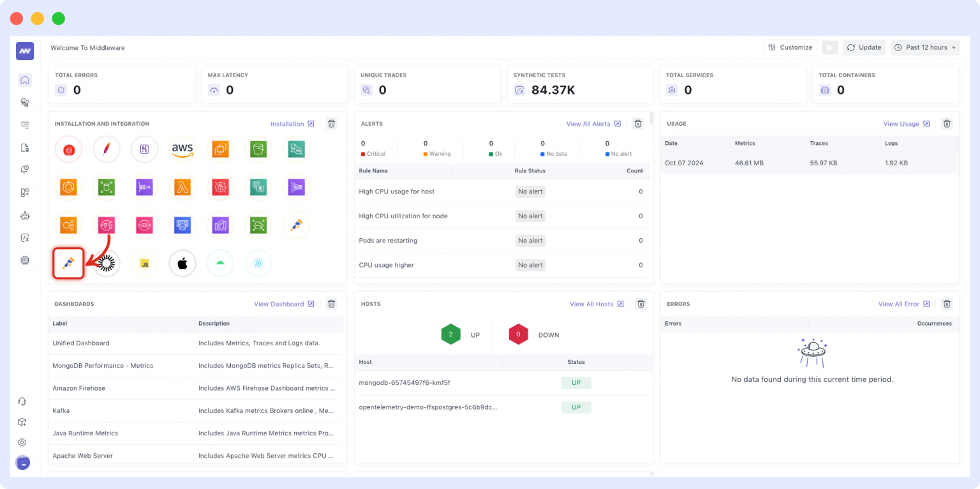Click the support headset icon at sidebar bottom
The height and width of the screenshot is (489, 980).
tap(22, 401)
